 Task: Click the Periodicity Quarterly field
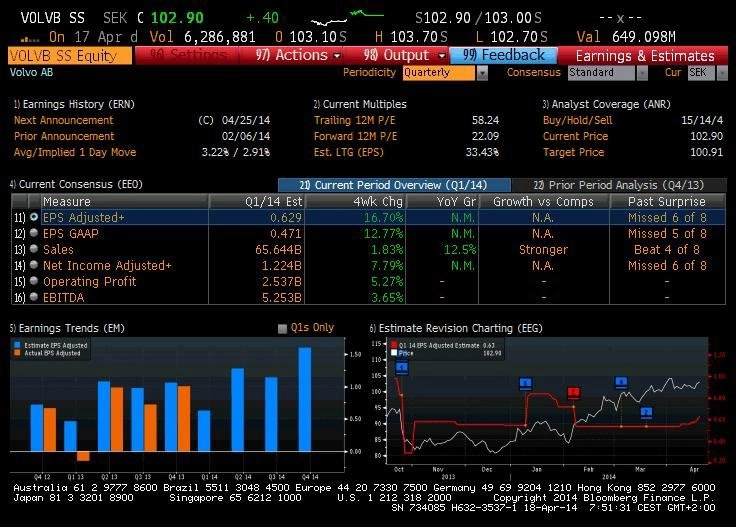[438, 73]
